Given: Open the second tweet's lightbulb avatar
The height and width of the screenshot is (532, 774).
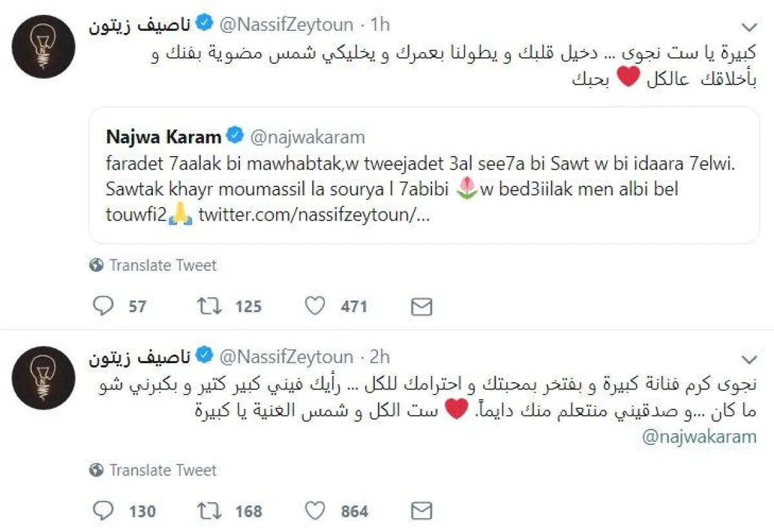Looking at the screenshot, I should (44, 378).
